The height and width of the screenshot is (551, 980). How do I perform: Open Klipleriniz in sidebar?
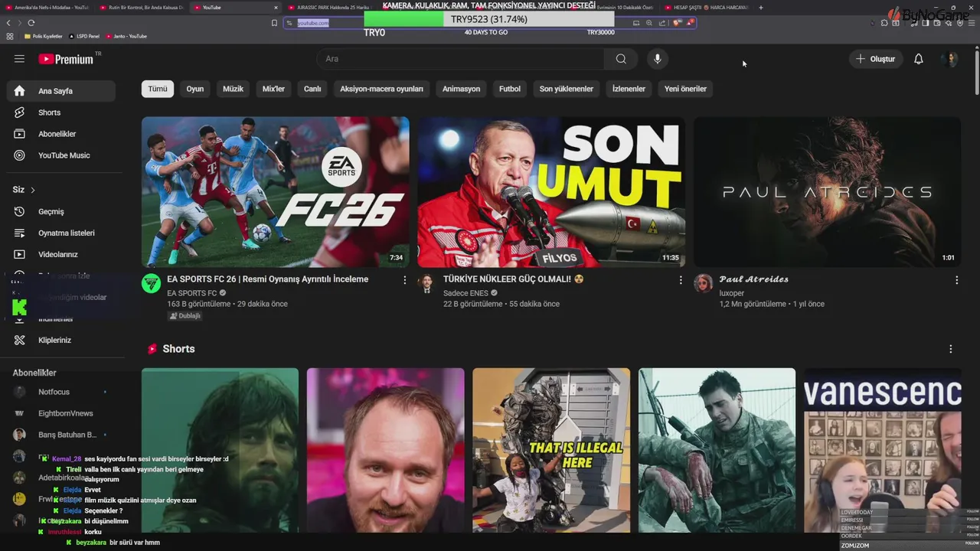[x=61, y=340]
